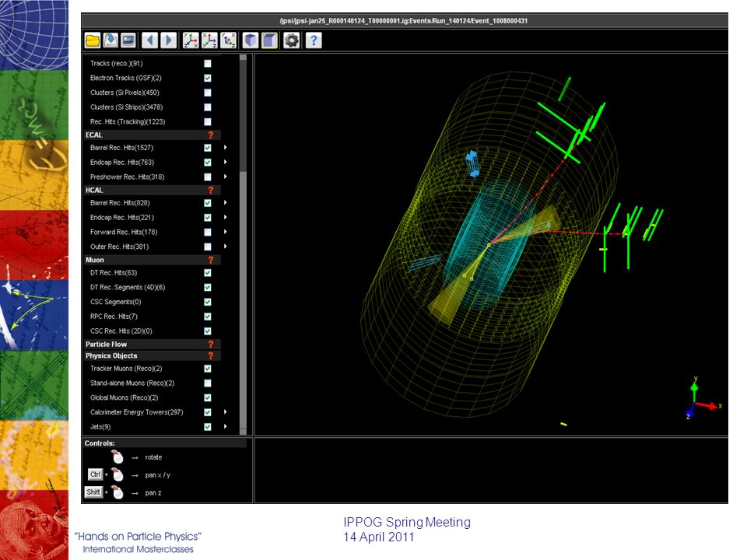747x560 pixels.
Task: Enable Clusters (Si Strips)(3478) checkbox
Action: (x=208, y=107)
